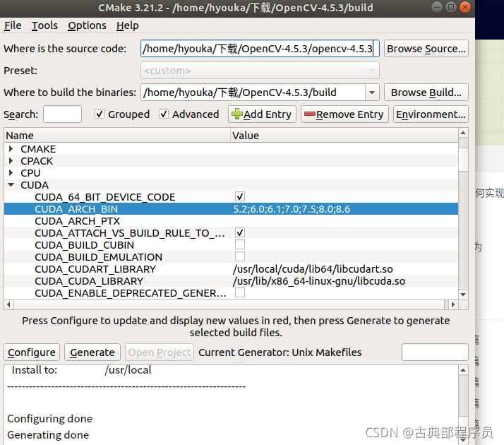Click the Open Project button

[160, 352]
